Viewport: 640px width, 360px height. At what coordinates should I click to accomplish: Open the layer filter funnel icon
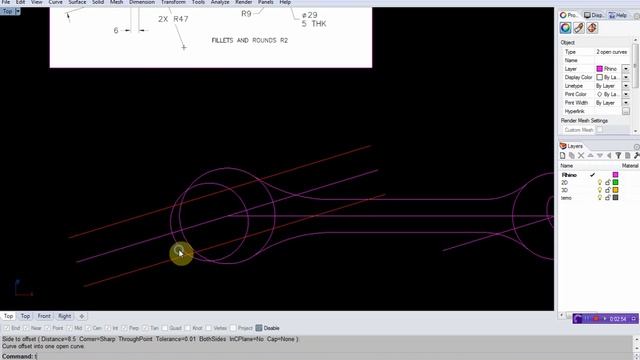pyautogui.click(x=618, y=156)
